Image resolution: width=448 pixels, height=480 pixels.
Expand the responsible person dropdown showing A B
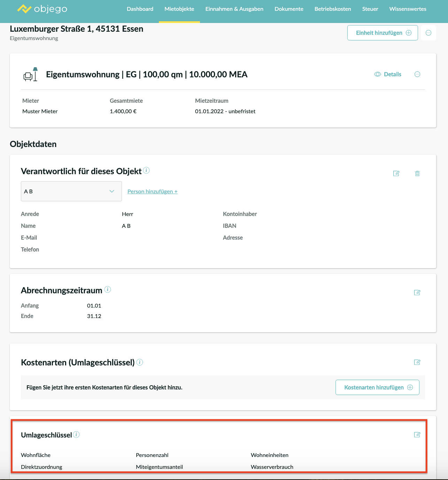tap(71, 191)
